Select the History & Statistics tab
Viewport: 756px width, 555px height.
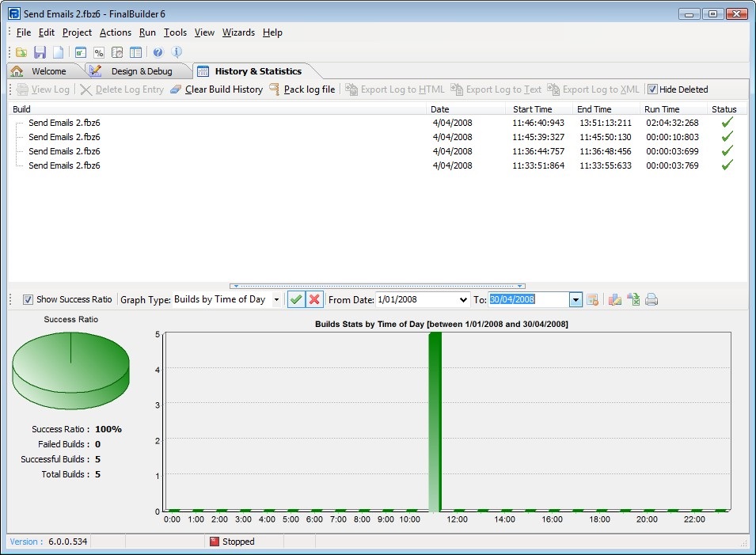256,71
